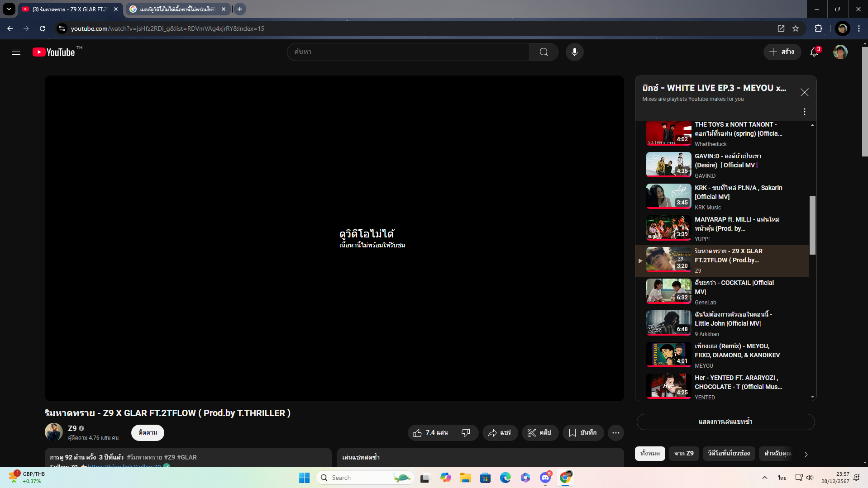Focus the ค้นหา search field
The image size is (868, 488).
408,52
